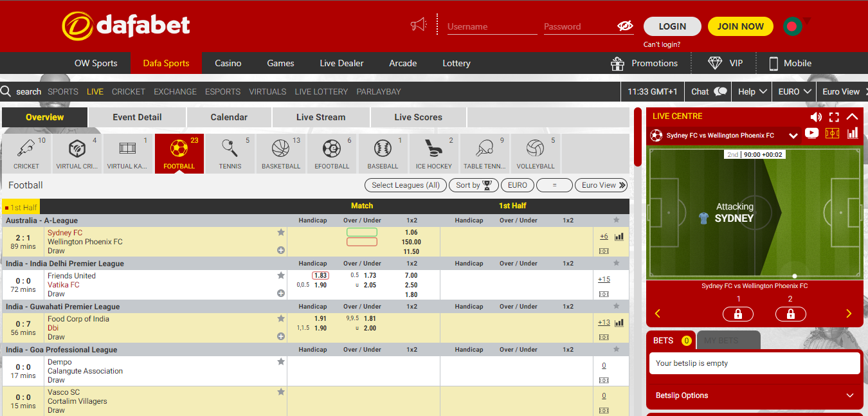This screenshot has height=416, width=868.
Task: Select the Football sport icon
Action: coord(179,154)
